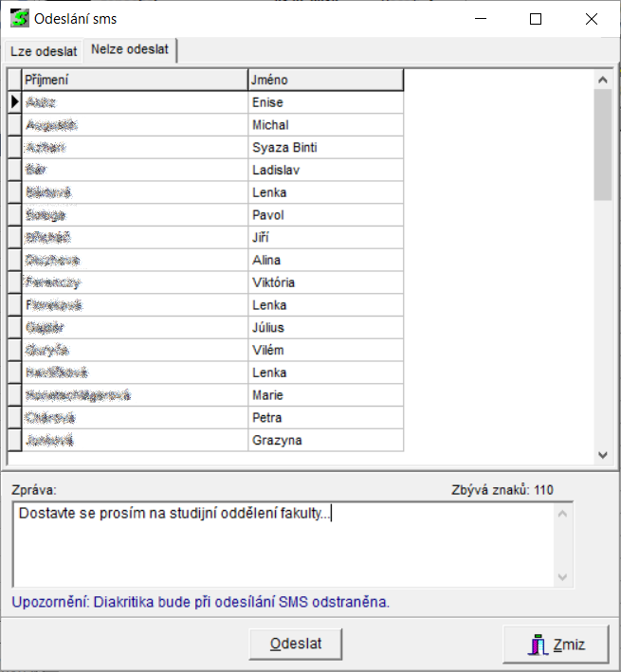Select the Nelze odeslat tab
The height and width of the screenshot is (672, 621).
[130, 50]
